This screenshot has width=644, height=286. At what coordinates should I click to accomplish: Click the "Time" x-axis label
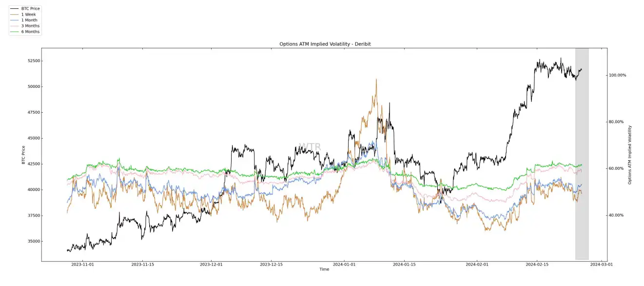click(324, 269)
